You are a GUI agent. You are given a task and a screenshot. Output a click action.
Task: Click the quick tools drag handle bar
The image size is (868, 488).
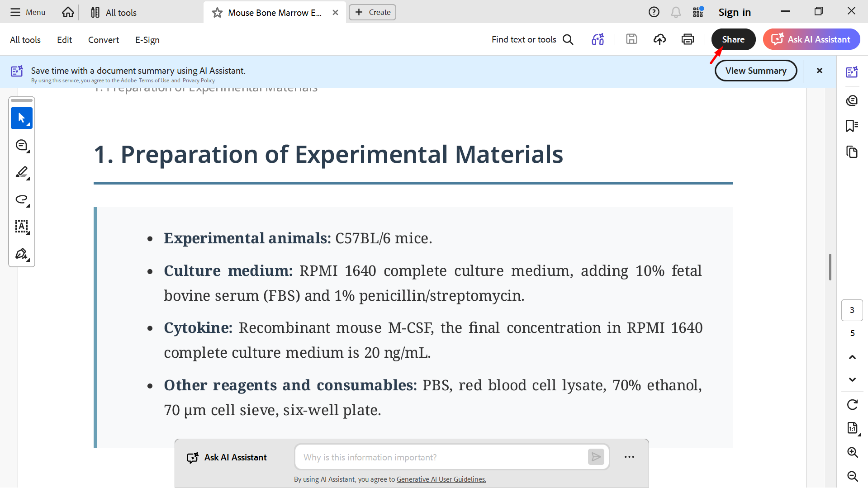(22, 100)
